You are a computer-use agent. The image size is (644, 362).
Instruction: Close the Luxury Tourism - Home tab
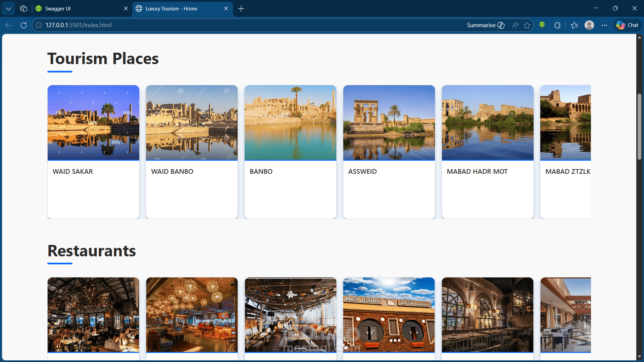click(x=226, y=9)
